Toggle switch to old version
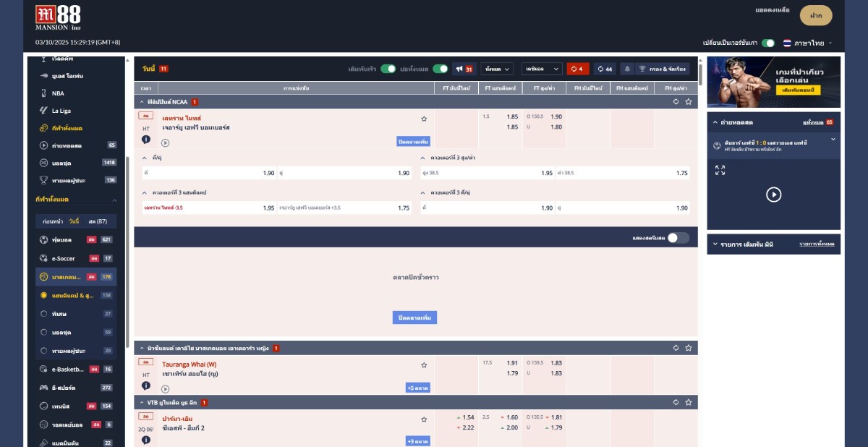Viewport: 868px width, 447px height. 768,43
